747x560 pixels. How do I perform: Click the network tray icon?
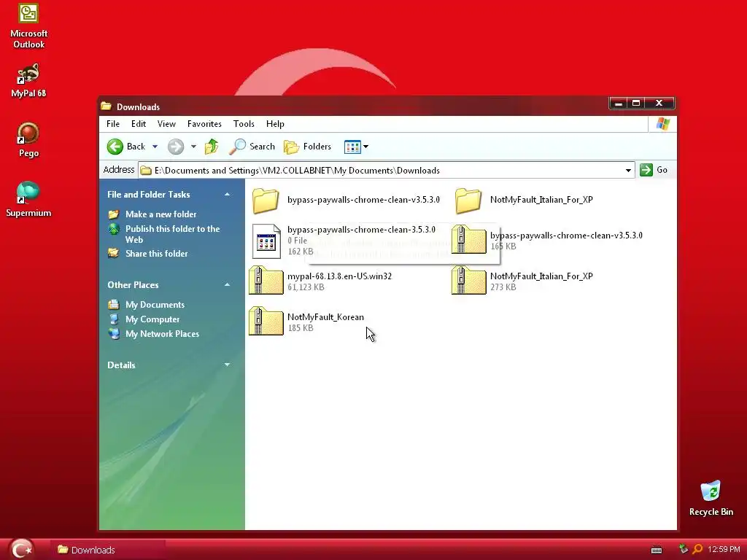click(x=684, y=550)
